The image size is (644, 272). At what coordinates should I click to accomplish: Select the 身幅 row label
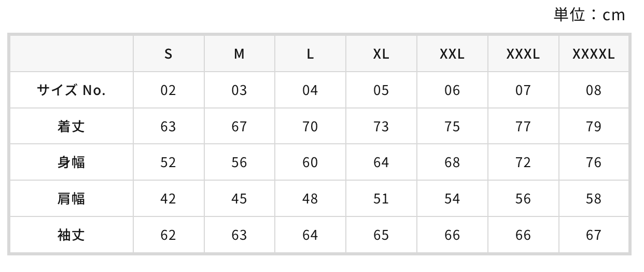71,162
